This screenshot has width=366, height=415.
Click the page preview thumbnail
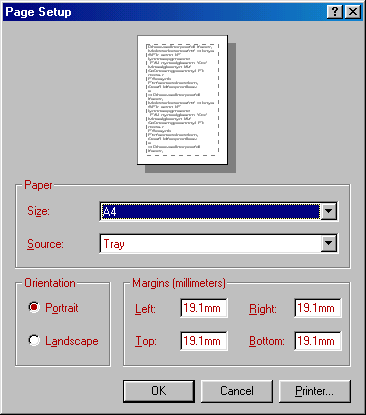pos(183,100)
